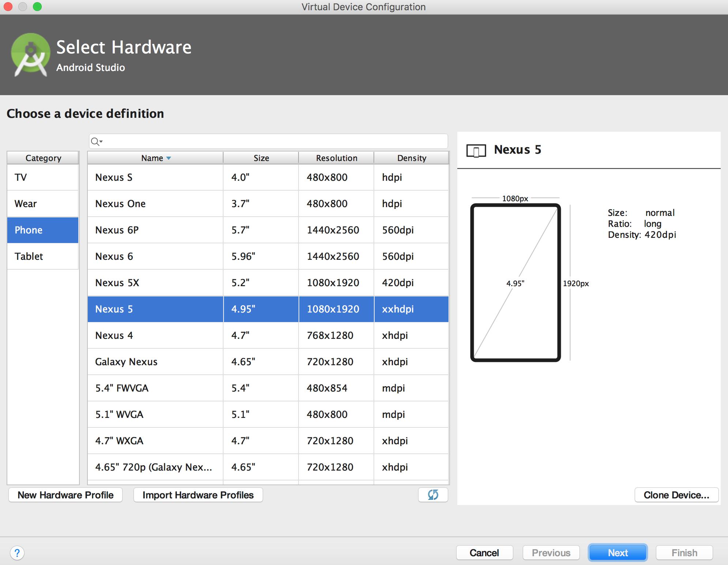Click the Nexus 5 device orientation icon
728x565 pixels.
476,150
